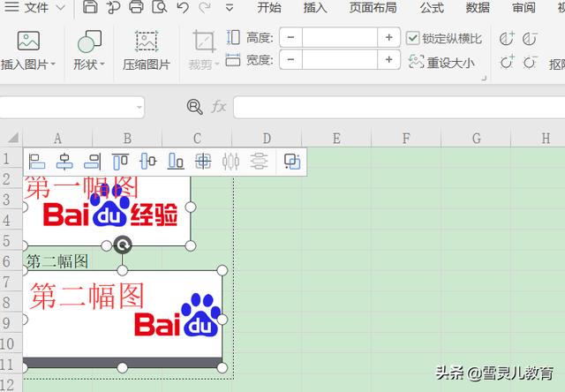Click into the 高度 value field
This screenshot has width=565, height=392.
point(340,37)
